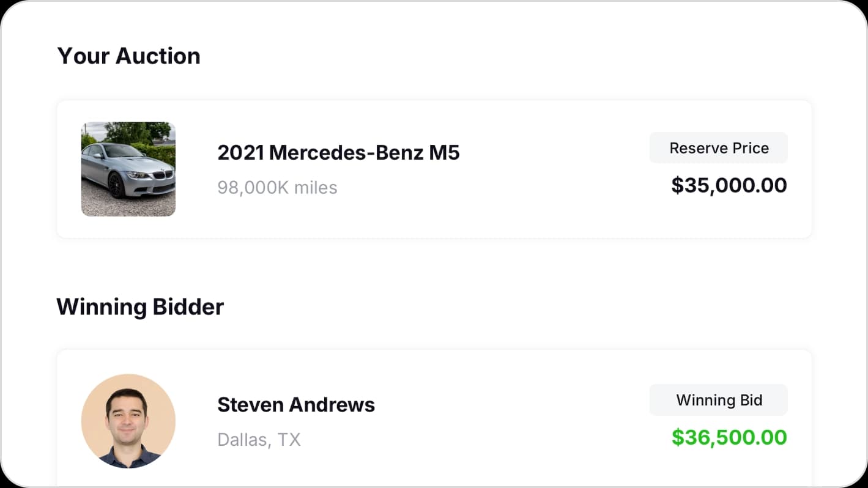Screen dimensions: 868x488
Task: Open Steven Andrews' profile picture
Action: 128,421
